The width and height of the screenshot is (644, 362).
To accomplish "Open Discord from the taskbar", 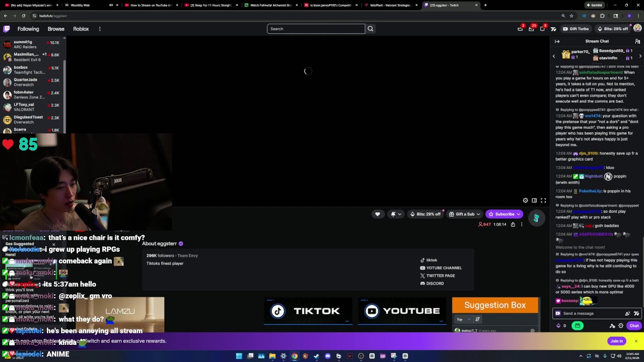I will (328, 356).
